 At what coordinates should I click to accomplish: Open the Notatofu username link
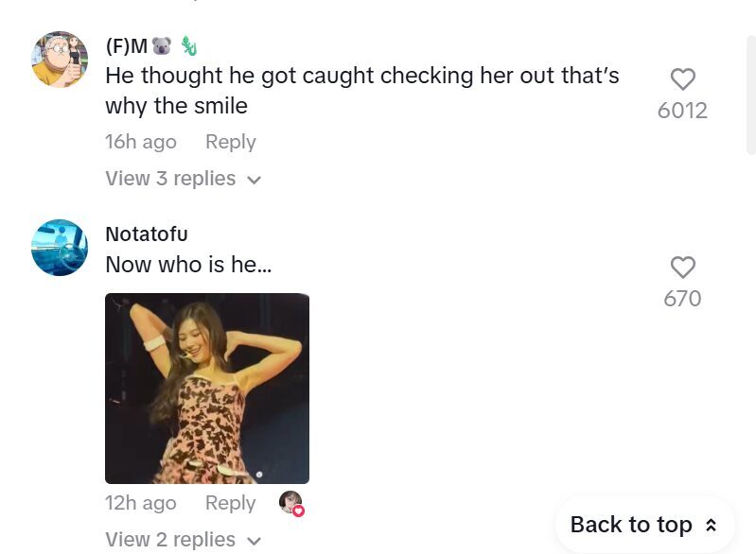click(x=147, y=234)
